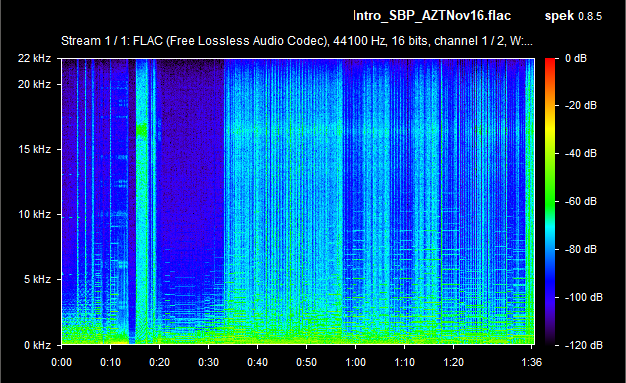Viewport: 626px width, 383px height.
Task: Click the 1:10 time marker
Action: [404, 362]
